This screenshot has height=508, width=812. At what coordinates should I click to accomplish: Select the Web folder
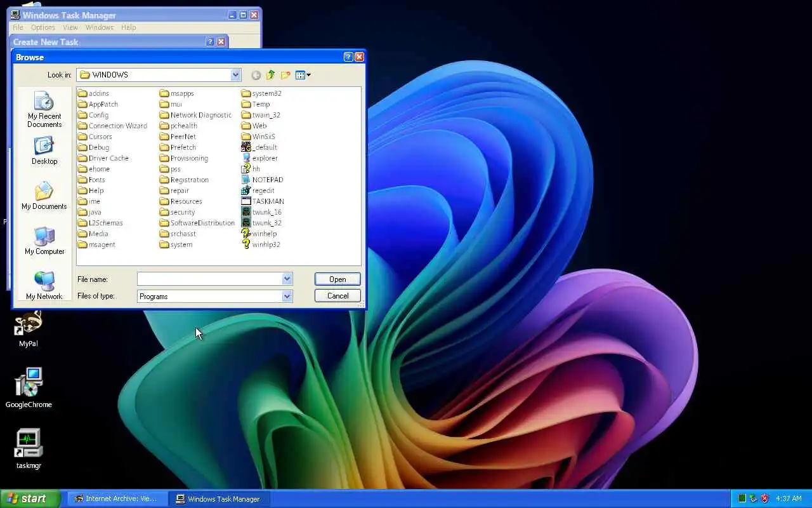click(x=254, y=126)
